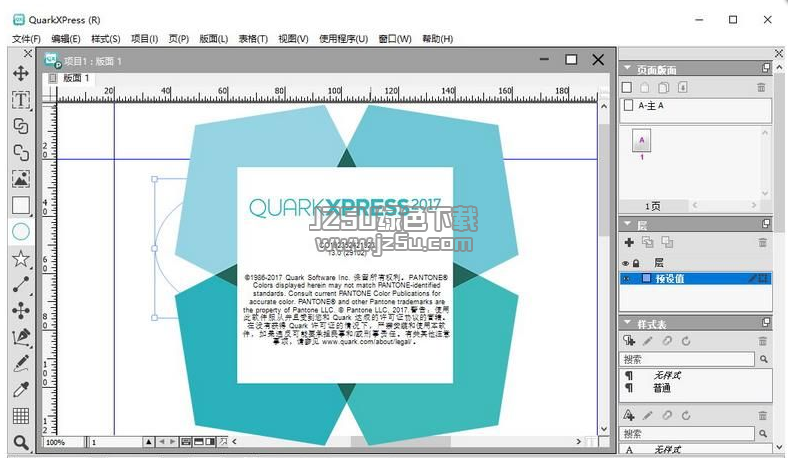Click blank single page icon in Page Layout panel
This screenshot has width=788, height=458.
pyautogui.click(x=627, y=87)
